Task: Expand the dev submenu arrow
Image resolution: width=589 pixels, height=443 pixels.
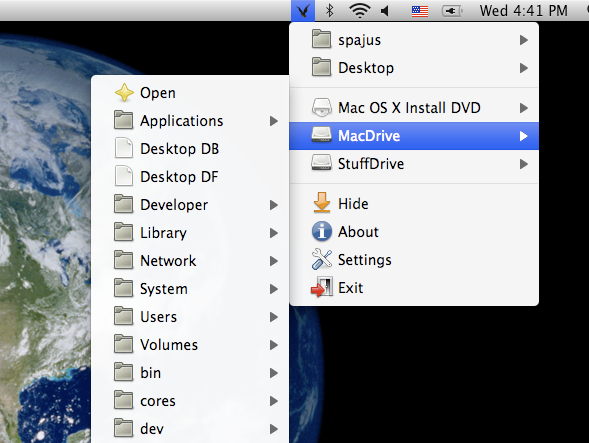Action: tap(274, 429)
